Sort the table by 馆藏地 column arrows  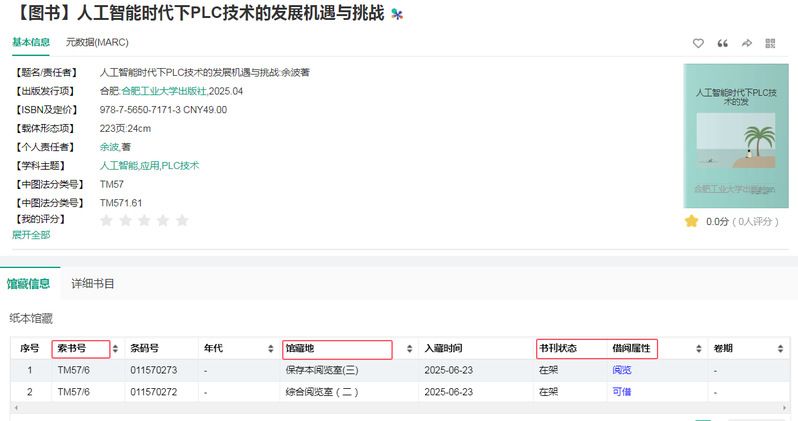[410, 349]
